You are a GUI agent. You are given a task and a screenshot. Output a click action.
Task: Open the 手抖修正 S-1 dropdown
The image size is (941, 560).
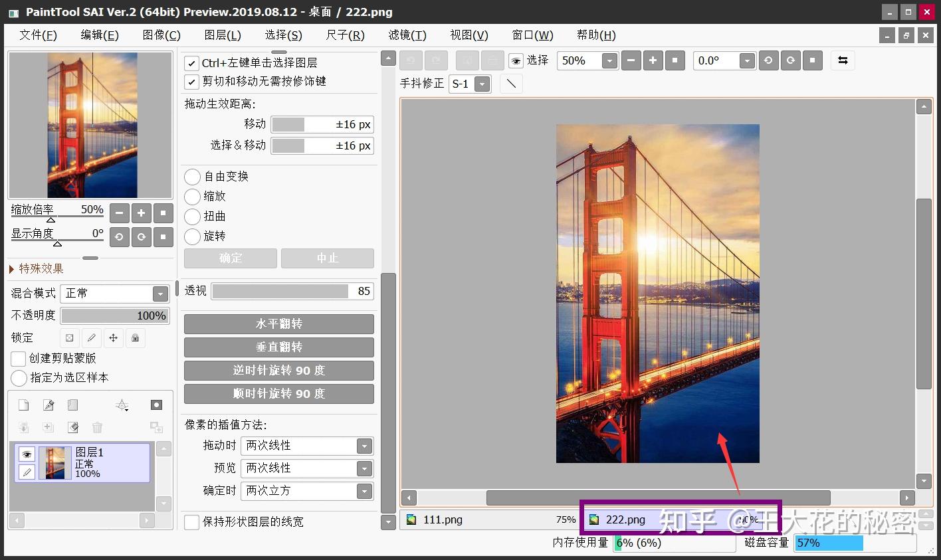click(x=482, y=84)
